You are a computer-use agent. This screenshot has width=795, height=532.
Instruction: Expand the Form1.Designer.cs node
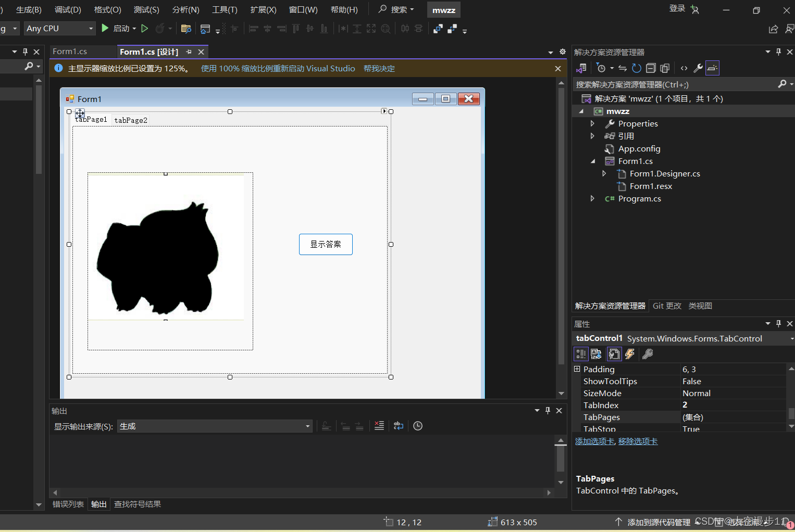(x=604, y=173)
